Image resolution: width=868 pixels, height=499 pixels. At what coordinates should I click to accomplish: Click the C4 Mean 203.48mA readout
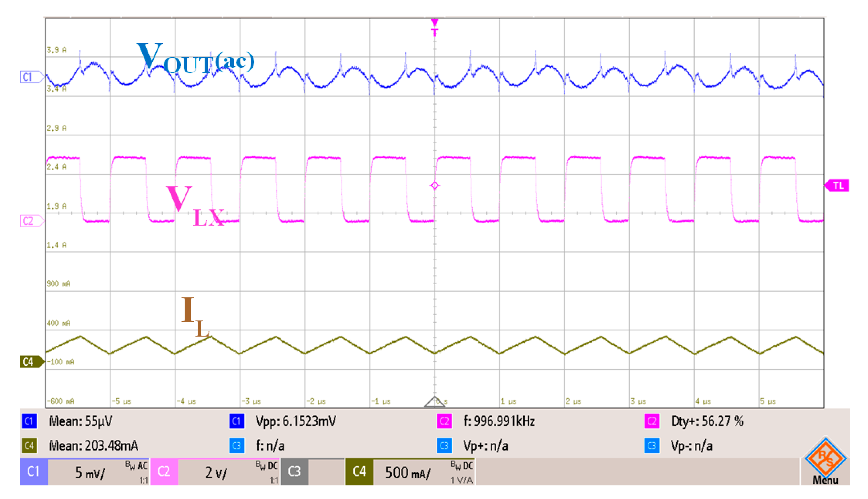(93, 446)
